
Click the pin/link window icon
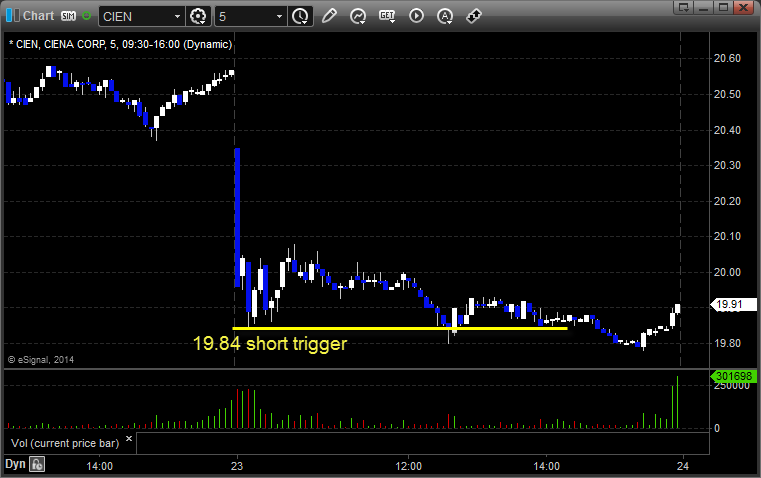[x=474, y=16]
